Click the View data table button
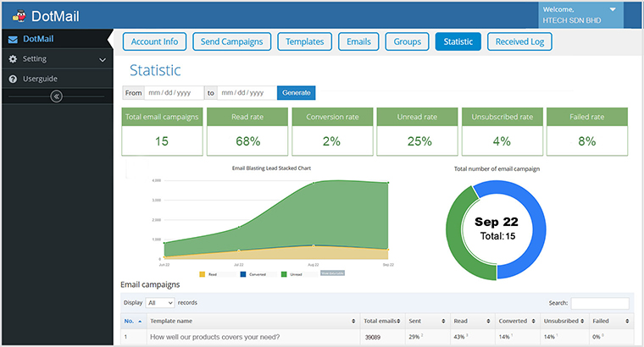 click(332, 274)
